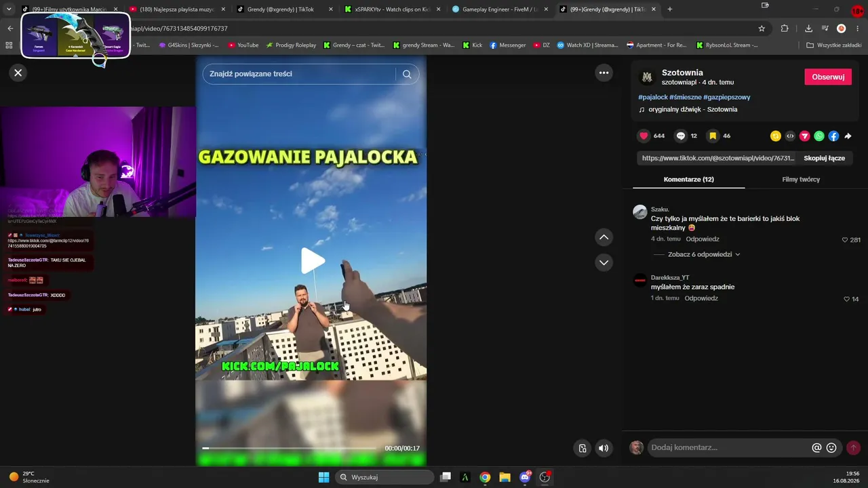Click the taskbar search box 'Wyszukaj'
This screenshot has height=488, width=868.
click(385, 477)
